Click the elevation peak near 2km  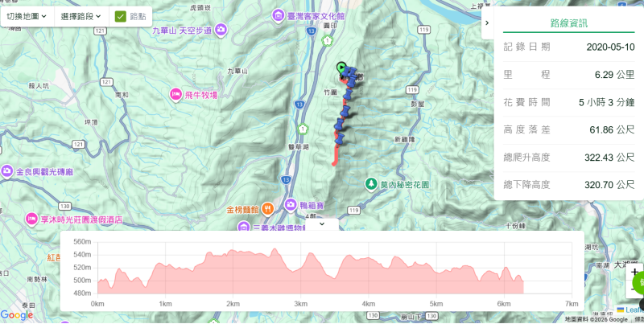[233, 250]
